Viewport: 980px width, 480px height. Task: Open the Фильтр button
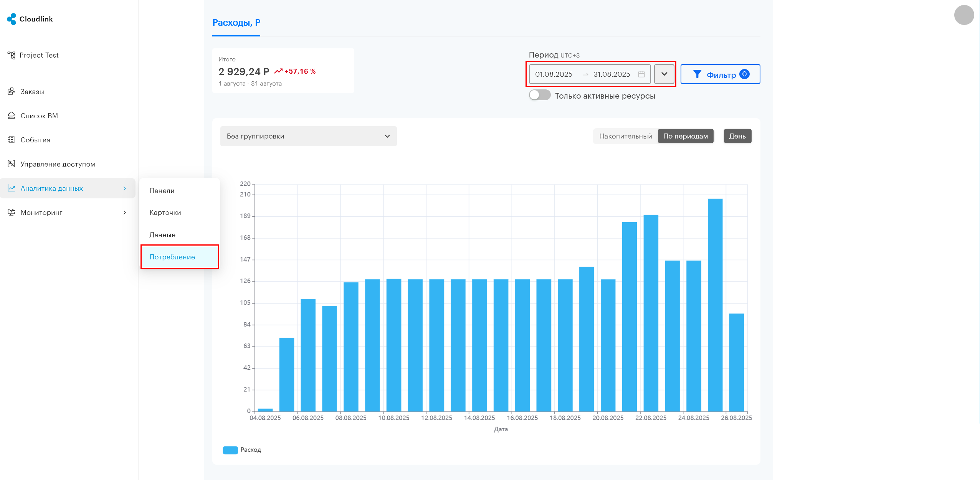pos(720,74)
